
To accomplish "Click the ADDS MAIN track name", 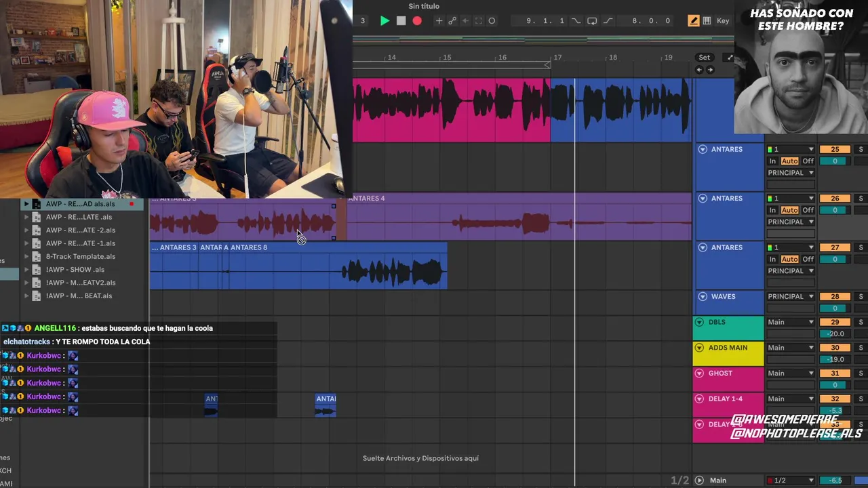I will (x=728, y=348).
